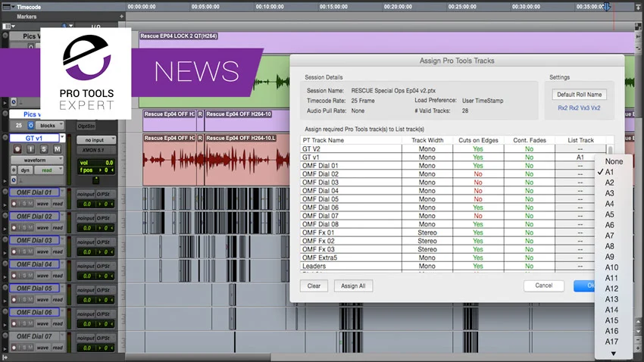Click Assign All button
Image resolution: width=644 pixels, height=362 pixels.
(353, 286)
